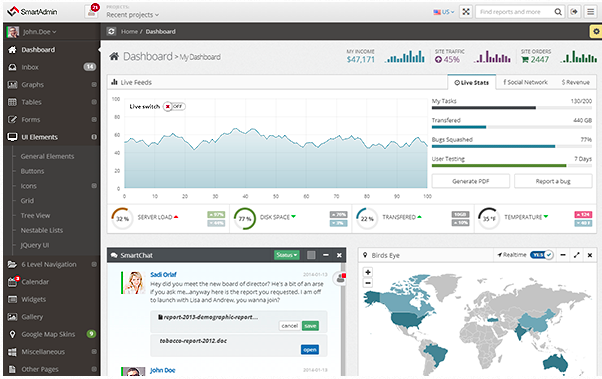Click the Temperature 35°F gauge
602x379 pixels.
point(489,218)
